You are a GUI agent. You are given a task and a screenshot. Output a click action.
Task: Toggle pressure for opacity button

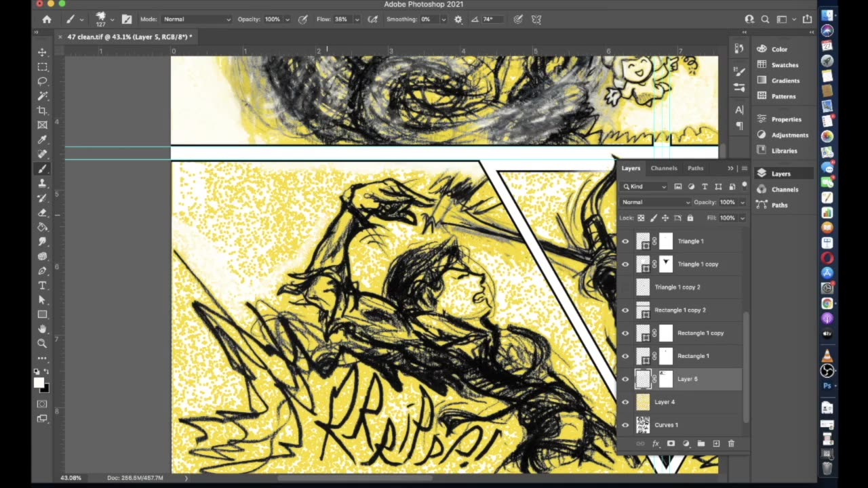coord(302,19)
